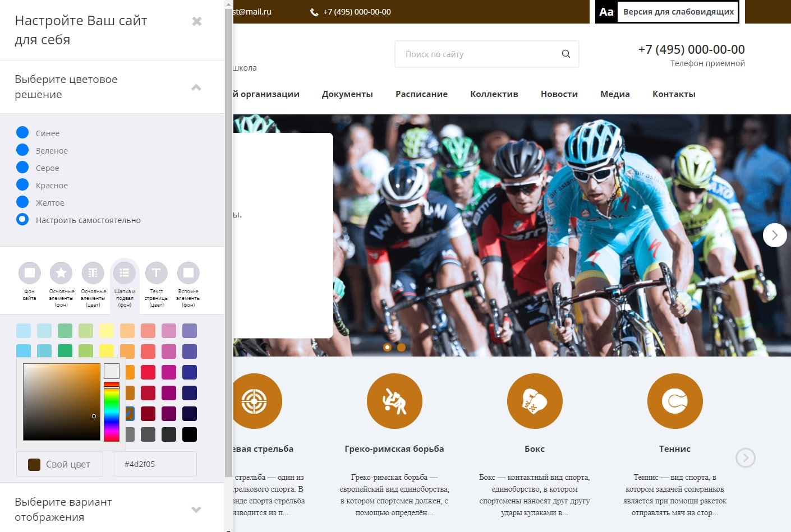Image resolution: width=791 pixels, height=532 pixels.
Task: Expand 'Выберите вариант отображения' section
Action: pos(196,510)
